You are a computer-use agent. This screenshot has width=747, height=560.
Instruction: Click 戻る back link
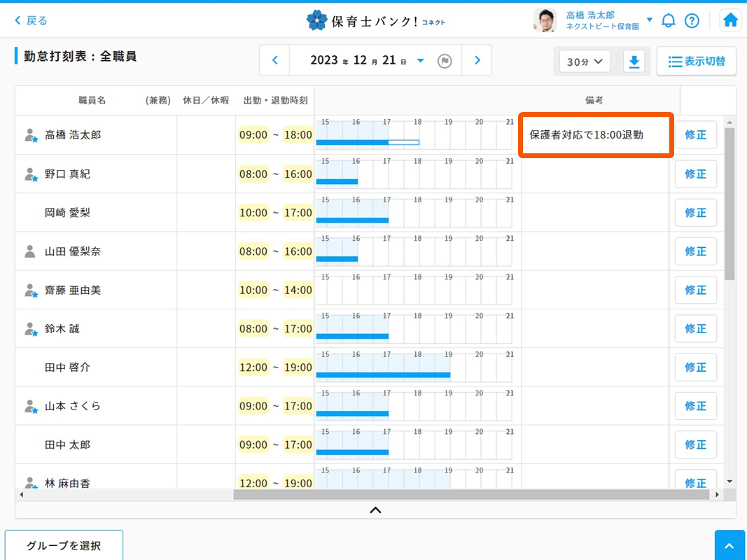(x=31, y=20)
